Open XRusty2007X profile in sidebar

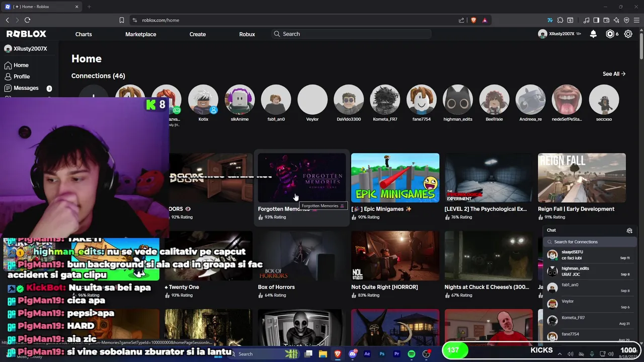click(x=26, y=49)
